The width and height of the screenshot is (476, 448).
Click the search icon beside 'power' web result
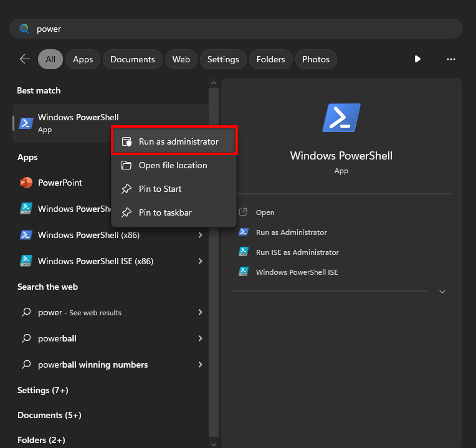coord(26,312)
